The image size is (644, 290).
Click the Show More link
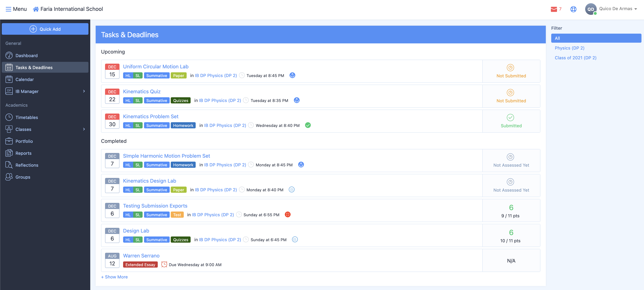[x=114, y=277]
